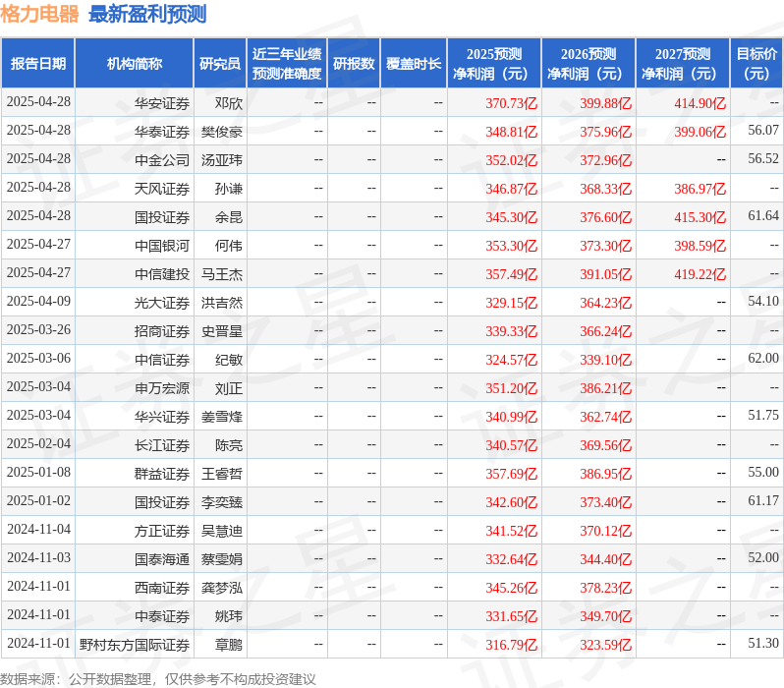Click analyst name 李奕臻
784x688 pixels.
pos(222,503)
